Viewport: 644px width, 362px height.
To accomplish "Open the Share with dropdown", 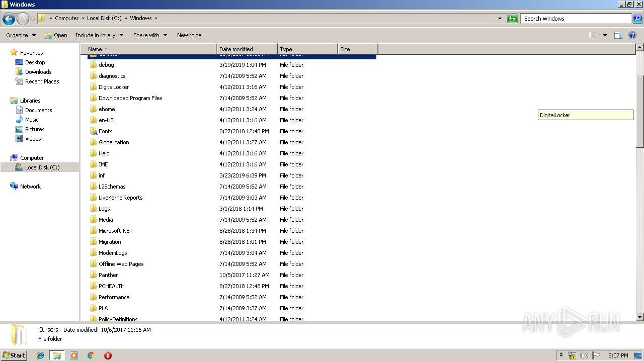I will pos(150,35).
